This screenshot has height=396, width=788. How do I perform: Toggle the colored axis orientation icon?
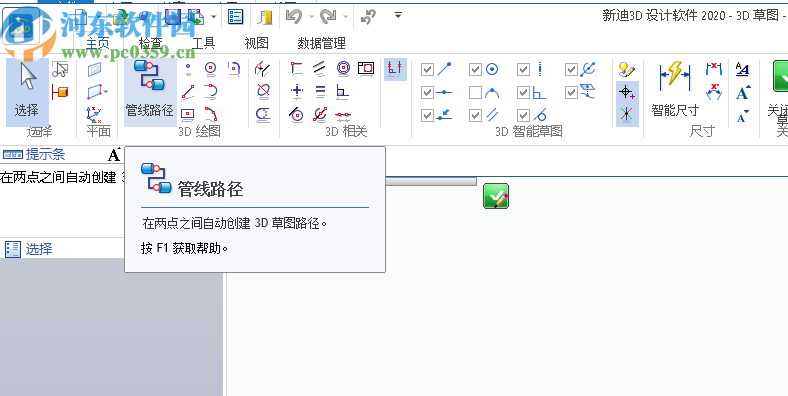(x=627, y=115)
